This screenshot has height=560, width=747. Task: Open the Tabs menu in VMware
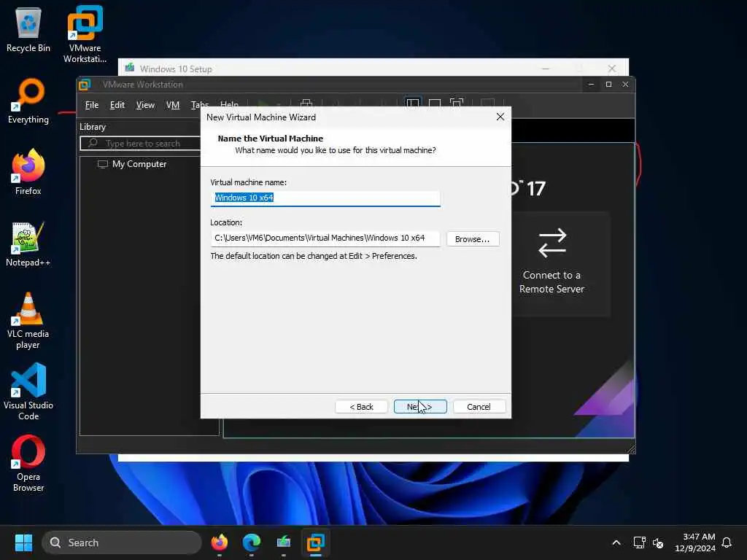(x=199, y=104)
